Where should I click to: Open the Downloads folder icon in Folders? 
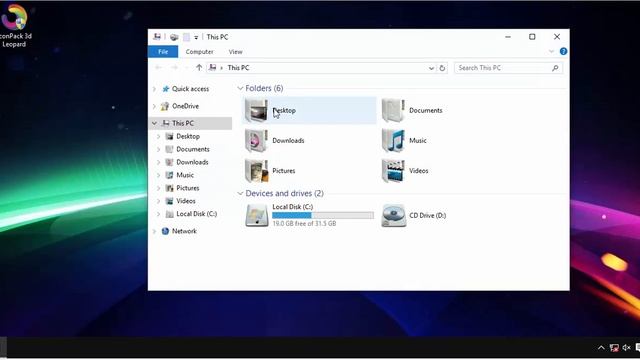256,140
